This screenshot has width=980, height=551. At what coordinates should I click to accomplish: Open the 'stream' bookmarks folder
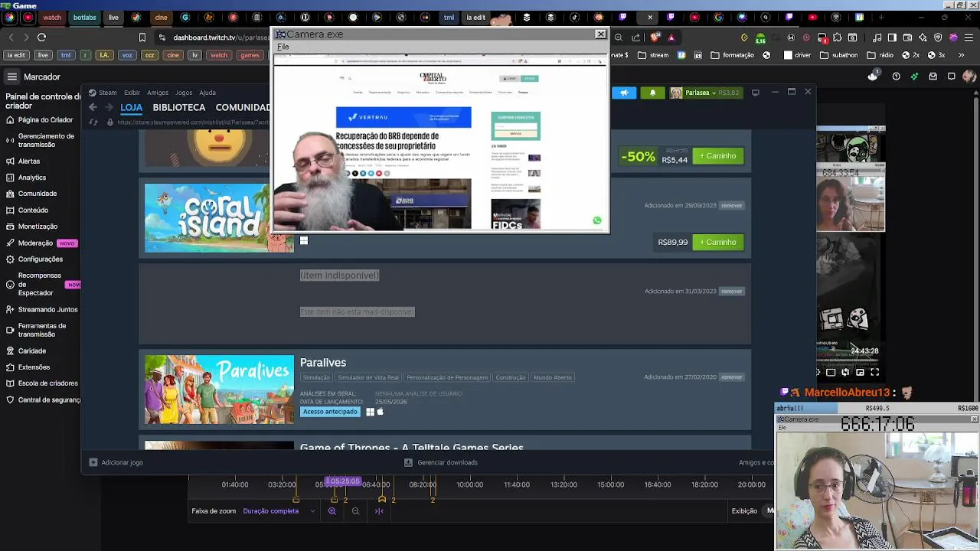653,55
